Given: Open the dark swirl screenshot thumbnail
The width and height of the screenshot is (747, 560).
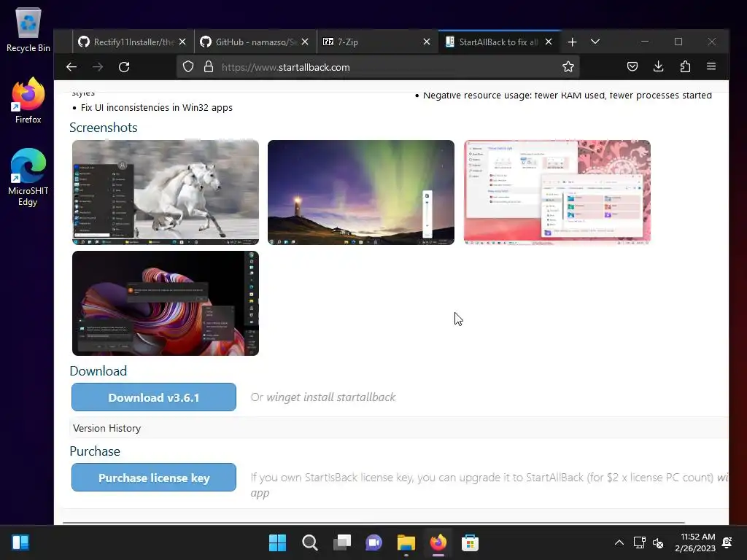Looking at the screenshot, I should (x=166, y=303).
